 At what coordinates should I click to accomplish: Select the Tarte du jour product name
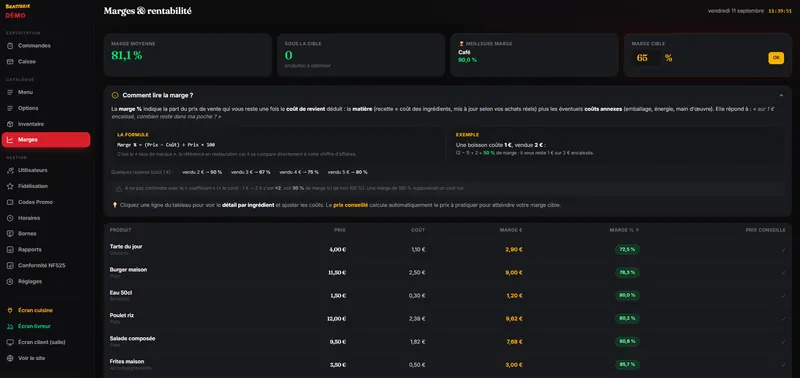click(126, 246)
